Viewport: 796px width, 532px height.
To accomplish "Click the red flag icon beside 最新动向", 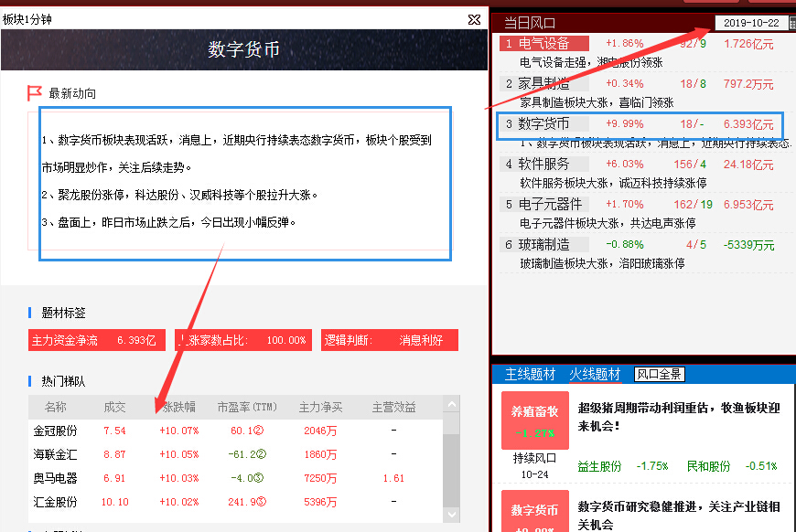I will (x=35, y=93).
